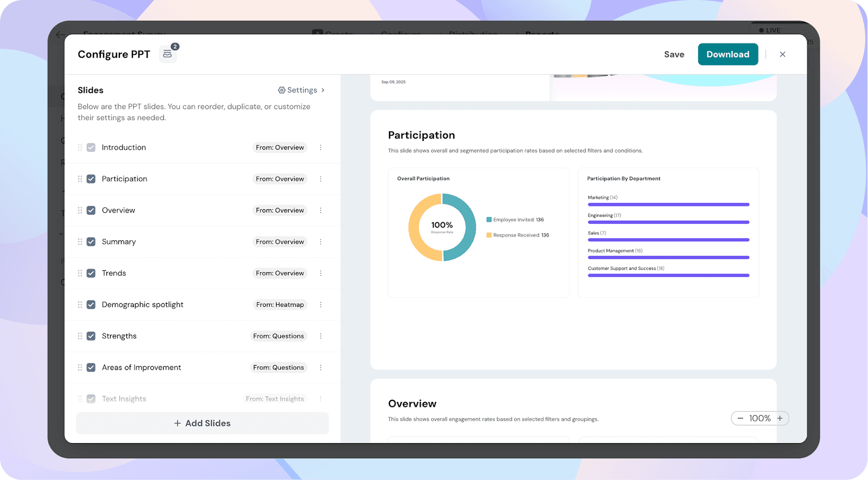Image resolution: width=868 pixels, height=480 pixels.
Task: Click the plus icon to zoom in
Action: pos(780,418)
